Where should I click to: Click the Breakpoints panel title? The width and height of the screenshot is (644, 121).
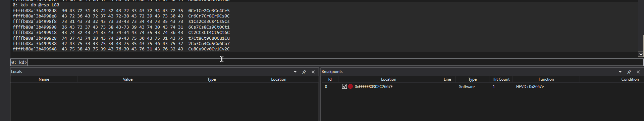tap(332, 72)
